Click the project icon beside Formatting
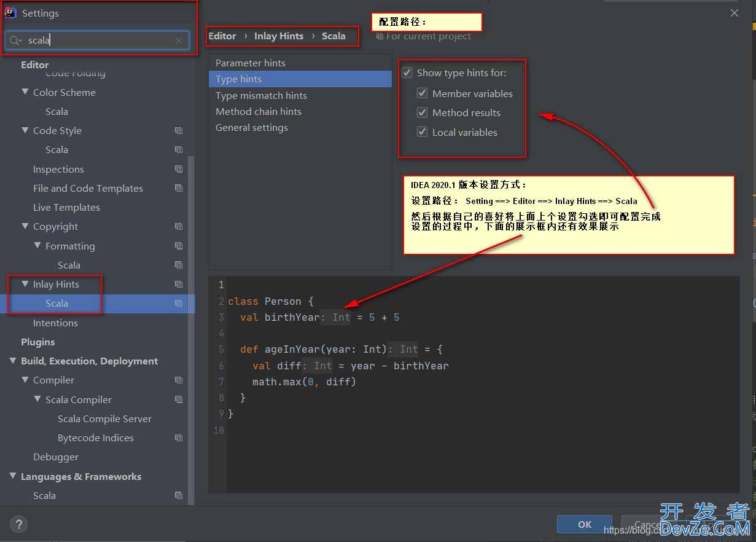This screenshot has width=756, height=542. (179, 246)
